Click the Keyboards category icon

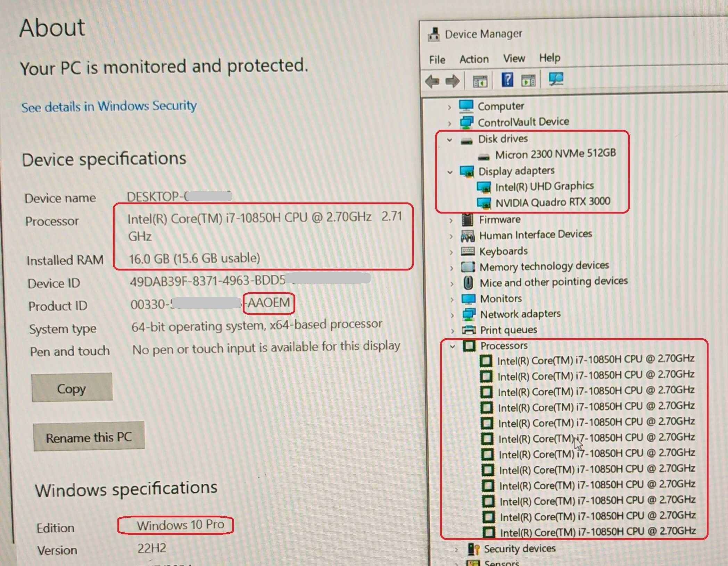click(x=468, y=251)
